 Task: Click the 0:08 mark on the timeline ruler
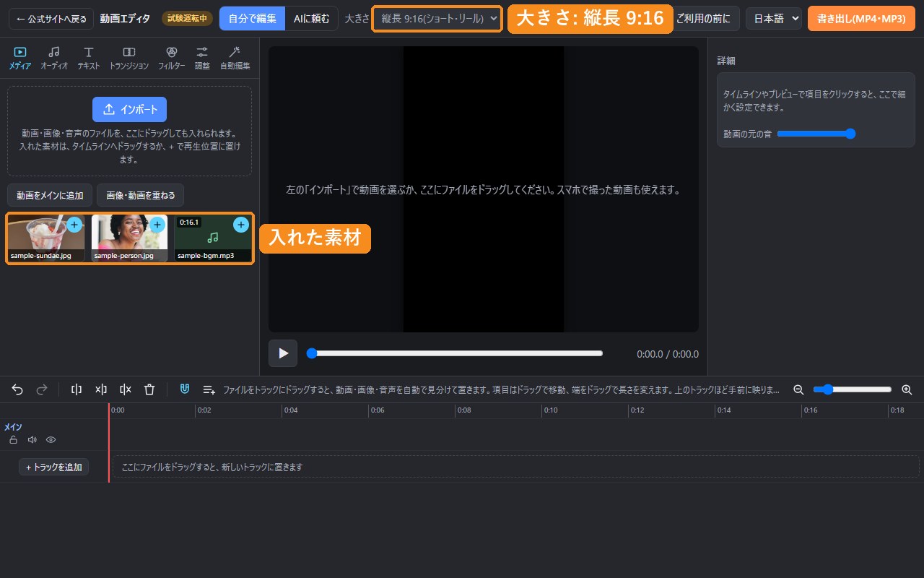463,410
